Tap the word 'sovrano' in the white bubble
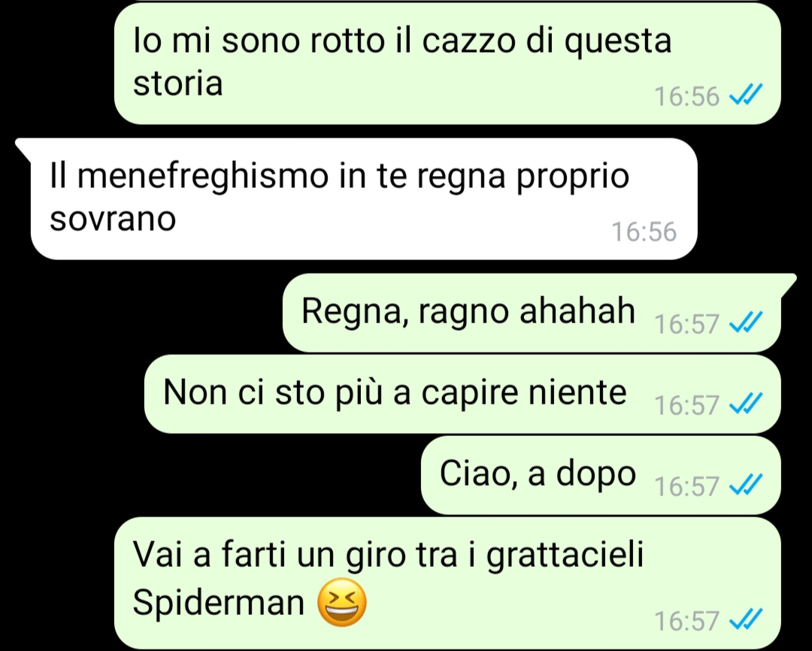The height and width of the screenshot is (651, 812). point(113,219)
